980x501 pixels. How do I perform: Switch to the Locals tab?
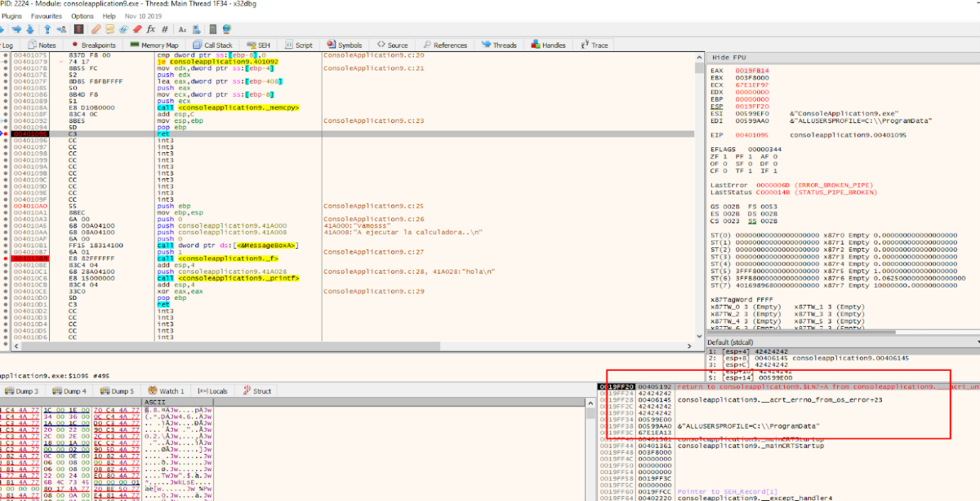213,391
